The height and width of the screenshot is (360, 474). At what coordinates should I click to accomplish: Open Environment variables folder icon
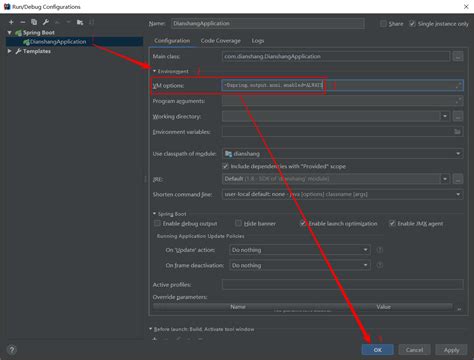(x=457, y=132)
